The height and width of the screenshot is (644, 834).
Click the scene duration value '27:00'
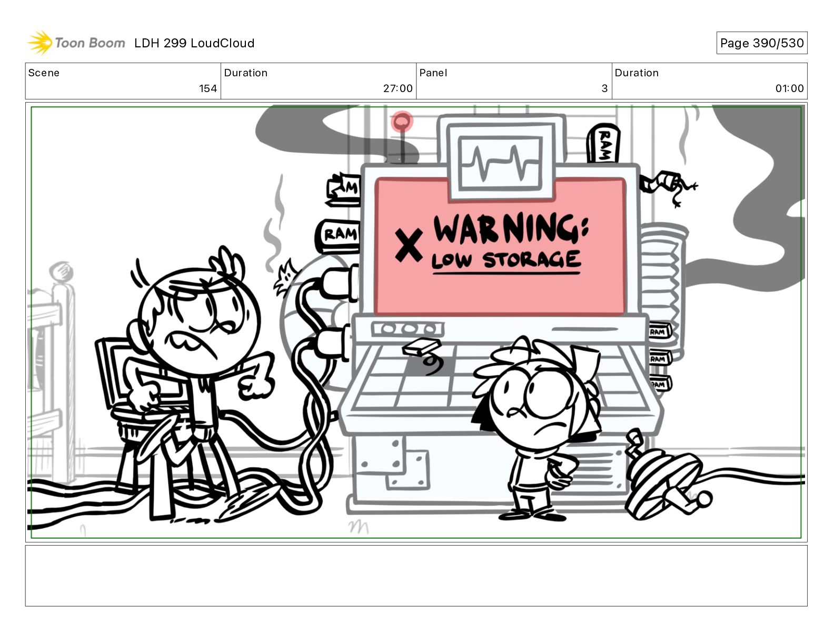click(398, 88)
